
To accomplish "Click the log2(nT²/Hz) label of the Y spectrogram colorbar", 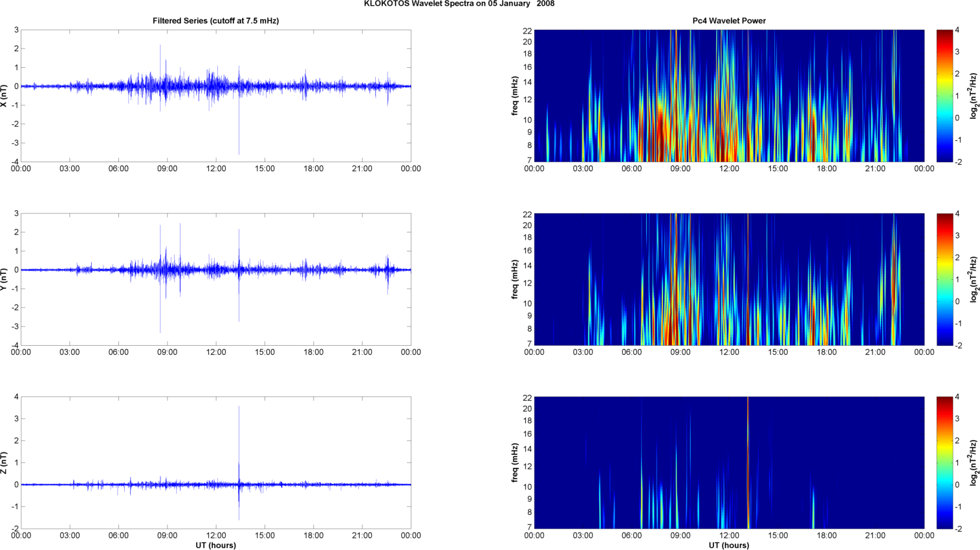I will click(x=974, y=279).
